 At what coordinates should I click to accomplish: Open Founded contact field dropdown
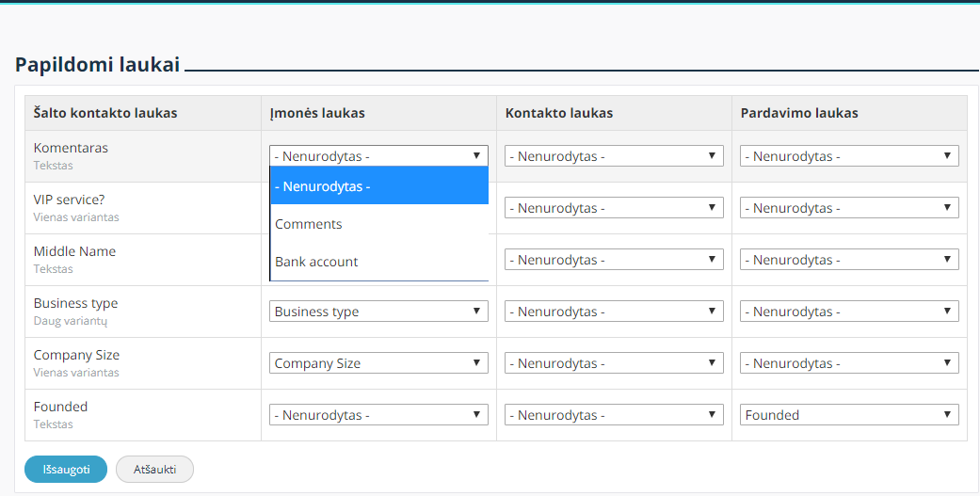(614, 415)
